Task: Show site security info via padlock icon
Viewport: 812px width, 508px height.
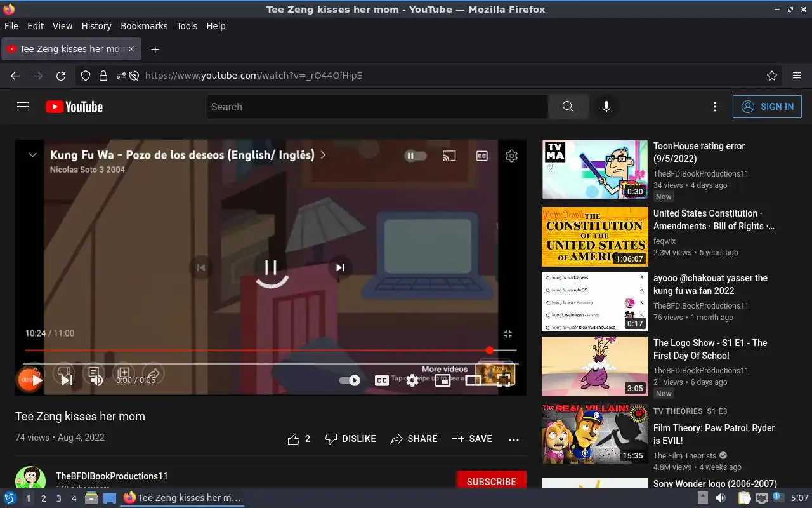Action: (x=103, y=76)
